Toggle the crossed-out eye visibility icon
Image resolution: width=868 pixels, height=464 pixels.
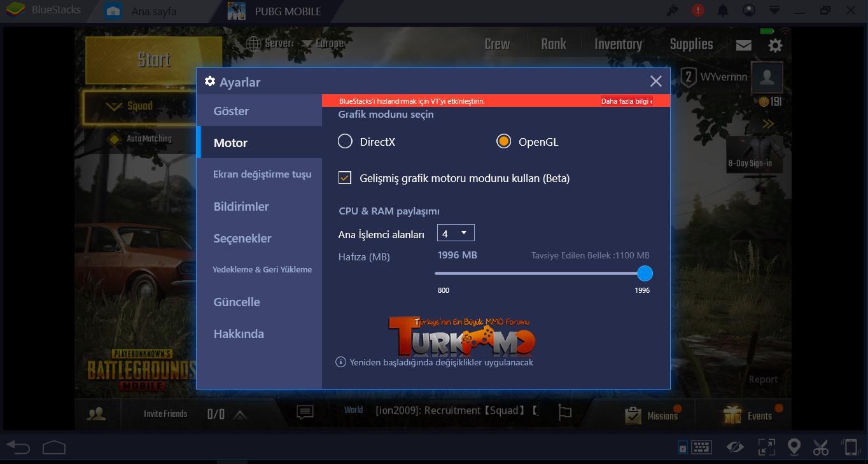[x=736, y=447]
